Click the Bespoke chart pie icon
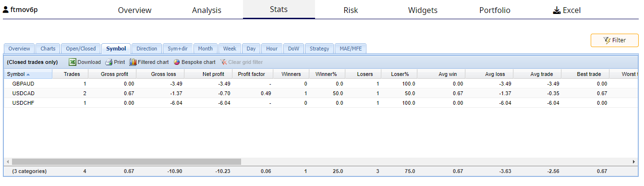 (177, 62)
